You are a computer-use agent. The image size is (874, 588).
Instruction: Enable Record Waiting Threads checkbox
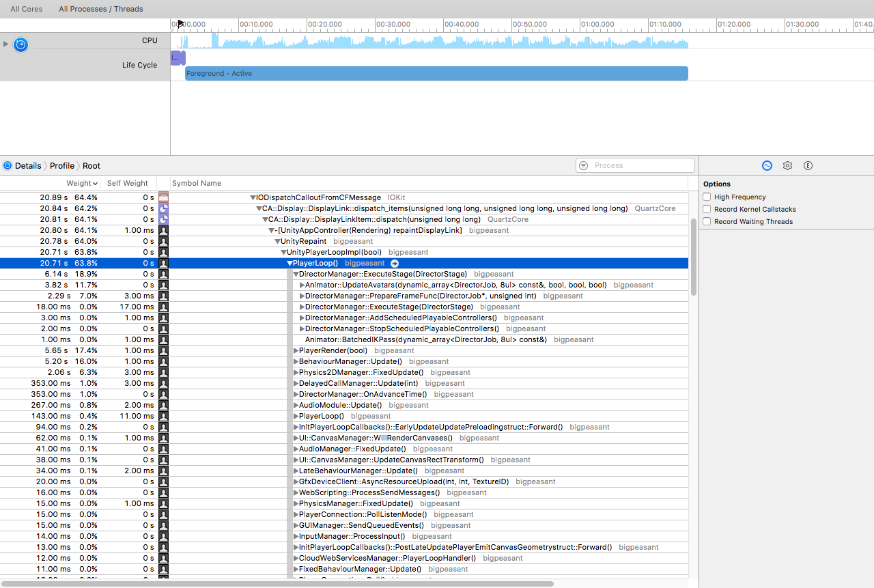[x=707, y=221]
